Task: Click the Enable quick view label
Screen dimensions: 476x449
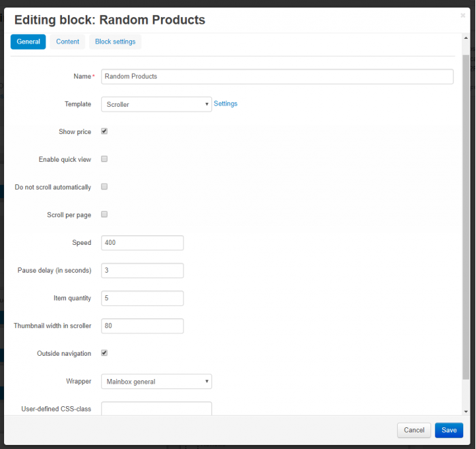Action: pos(65,159)
